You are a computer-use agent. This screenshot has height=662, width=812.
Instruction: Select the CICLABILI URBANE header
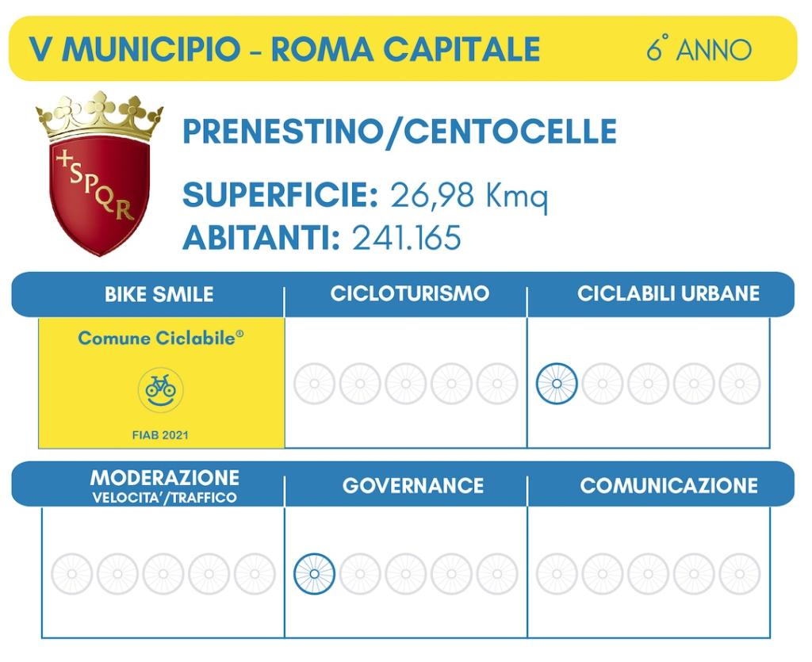click(668, 293)
